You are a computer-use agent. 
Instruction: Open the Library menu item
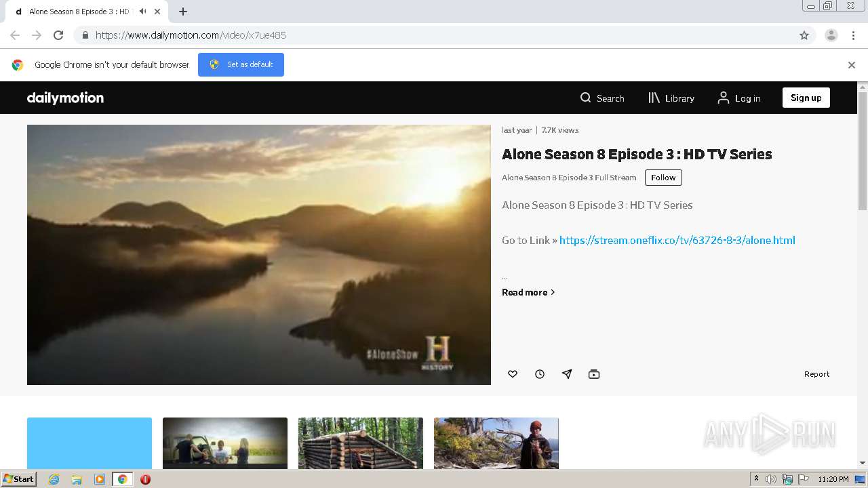click(x=671, y=98)
